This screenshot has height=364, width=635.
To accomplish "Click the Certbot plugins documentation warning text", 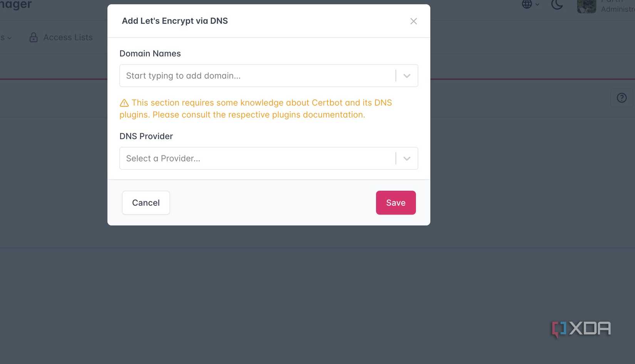I will (256, 108).
